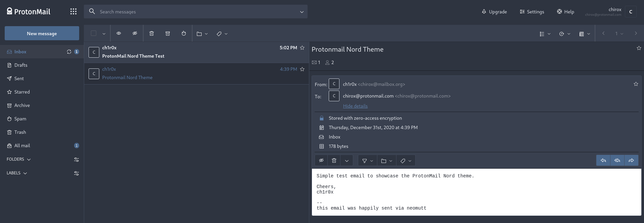Compose with New message button
Image resolution: width=644 pixels, height=223 pixels.
click(x=42, y=33)
